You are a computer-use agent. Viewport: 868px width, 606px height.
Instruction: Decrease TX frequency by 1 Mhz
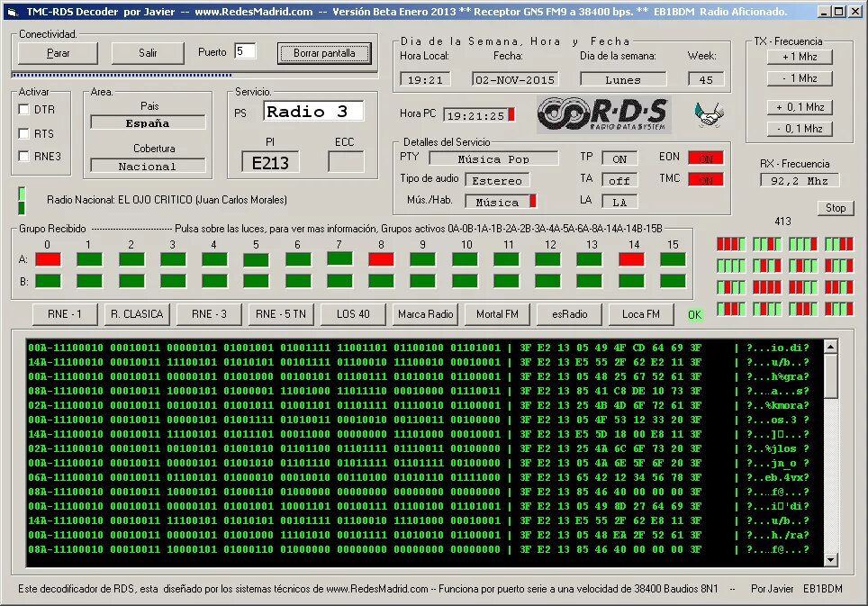800,78
